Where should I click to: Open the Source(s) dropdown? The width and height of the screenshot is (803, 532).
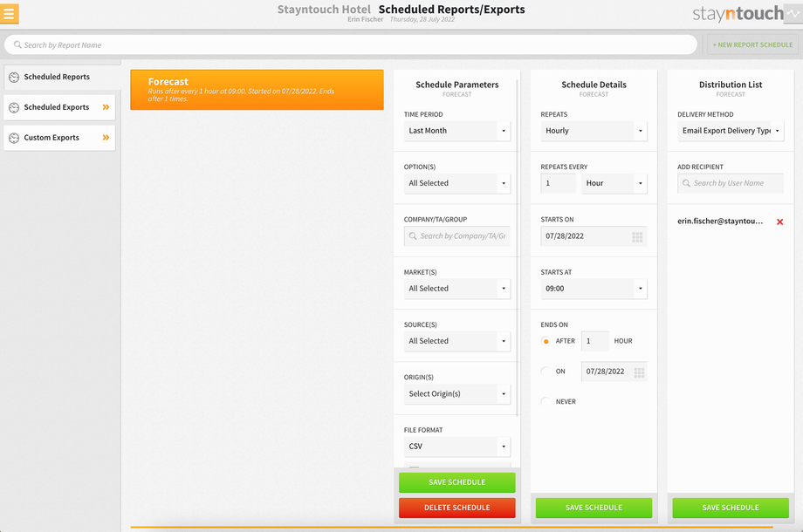pos(457,341)
